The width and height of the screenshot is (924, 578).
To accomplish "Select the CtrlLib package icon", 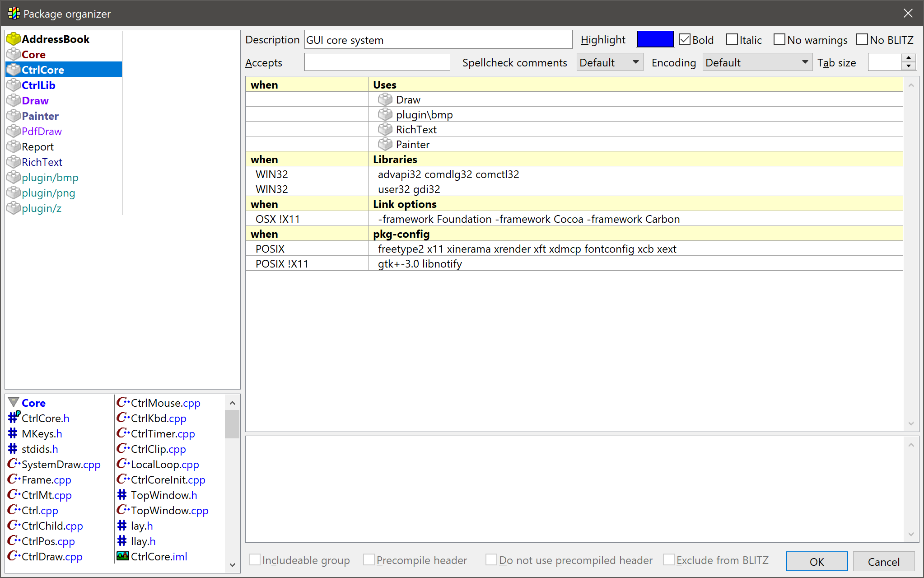I will [14, 85].
